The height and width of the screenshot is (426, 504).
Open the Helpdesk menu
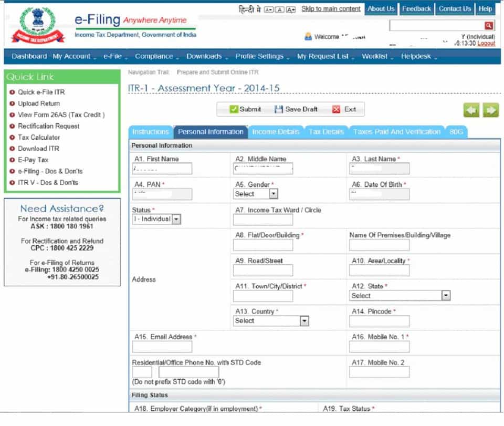click(x=418, y=57)
